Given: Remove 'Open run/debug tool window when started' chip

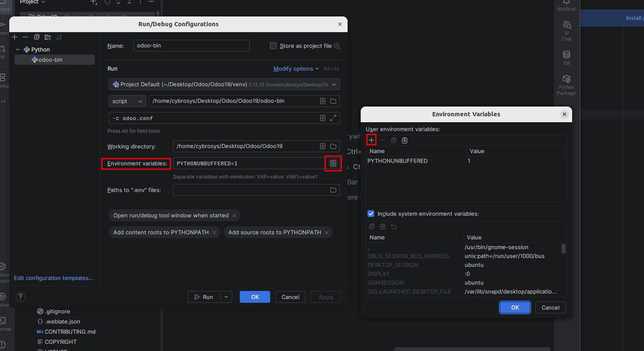Looking at the screenshot, I should (x=234, y=216).
